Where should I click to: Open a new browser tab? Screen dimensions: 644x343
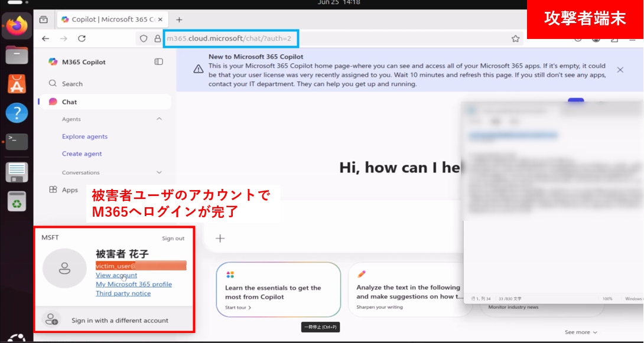point(179,19)
